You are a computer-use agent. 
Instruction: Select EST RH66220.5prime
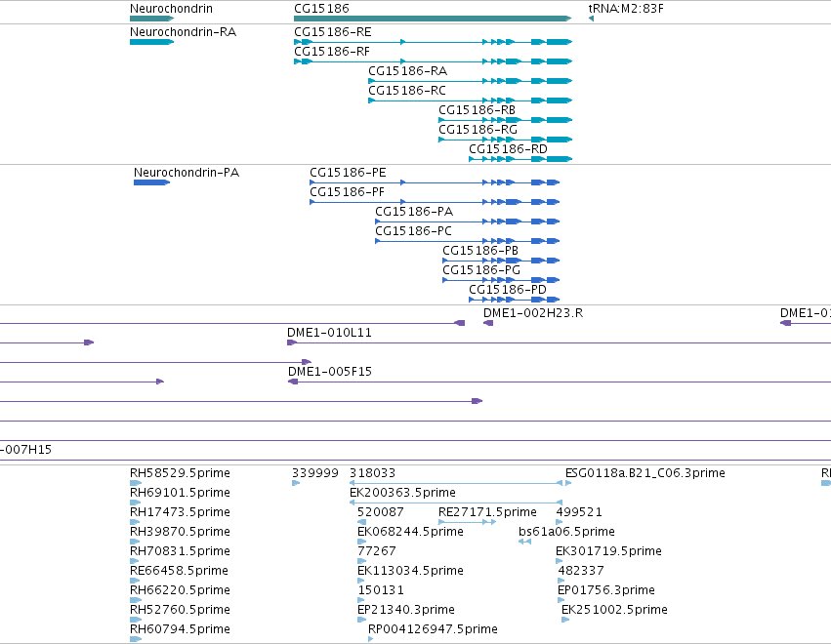[181, 590]
